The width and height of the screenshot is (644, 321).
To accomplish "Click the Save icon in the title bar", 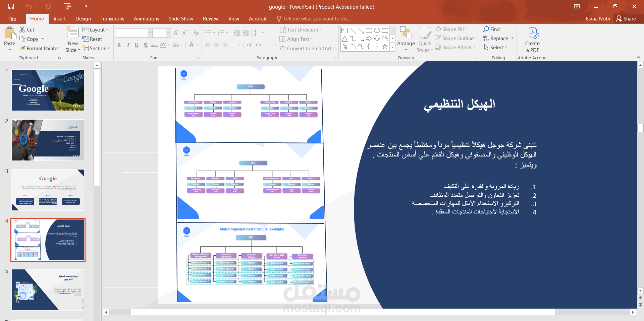I will (x=11, y=6).
